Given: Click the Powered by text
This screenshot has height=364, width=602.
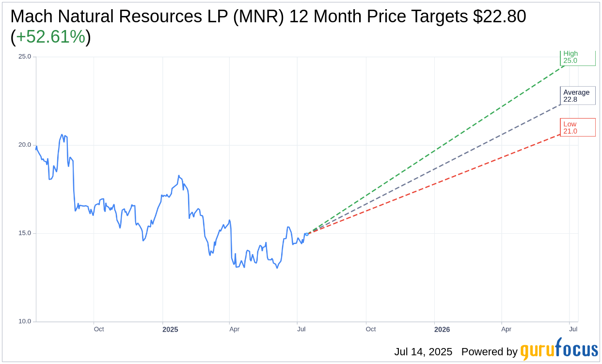Looking at the screenshot, I should click(x=490, y=352).
